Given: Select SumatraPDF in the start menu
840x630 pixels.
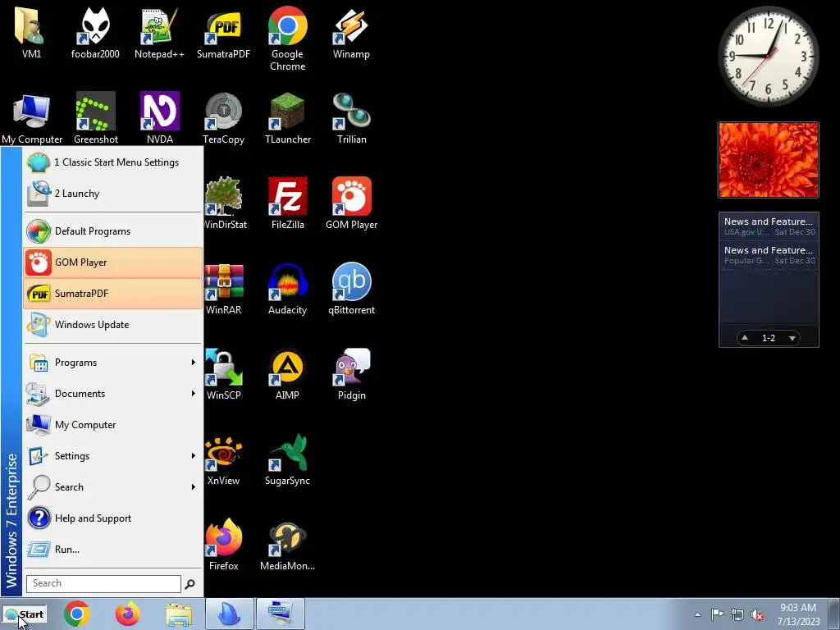Looking at the screenshot, I should click(x=113, y=293).
